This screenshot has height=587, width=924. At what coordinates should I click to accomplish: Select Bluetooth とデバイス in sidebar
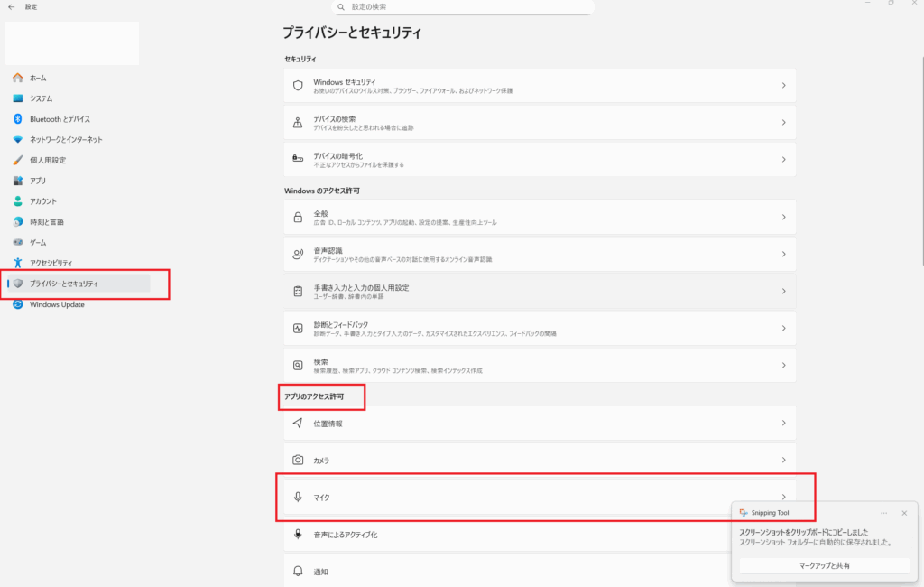(x=60, y=119)
